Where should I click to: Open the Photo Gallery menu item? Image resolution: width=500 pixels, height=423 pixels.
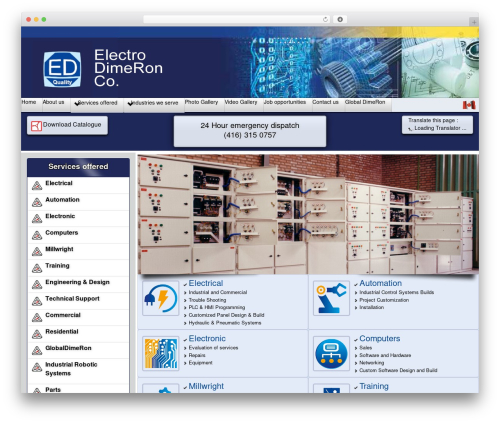[201, 102]
